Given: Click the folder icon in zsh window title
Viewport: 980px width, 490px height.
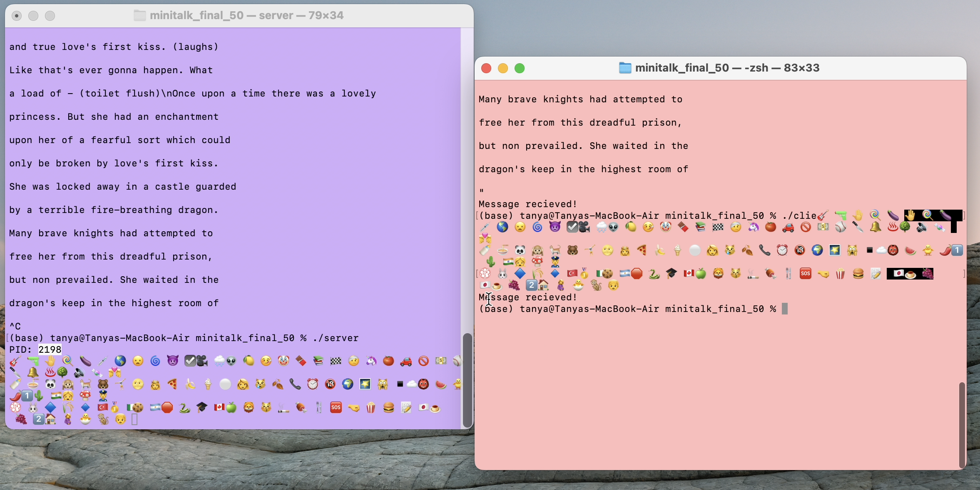Looking at the screenshot, I should (x=624, y=68).
